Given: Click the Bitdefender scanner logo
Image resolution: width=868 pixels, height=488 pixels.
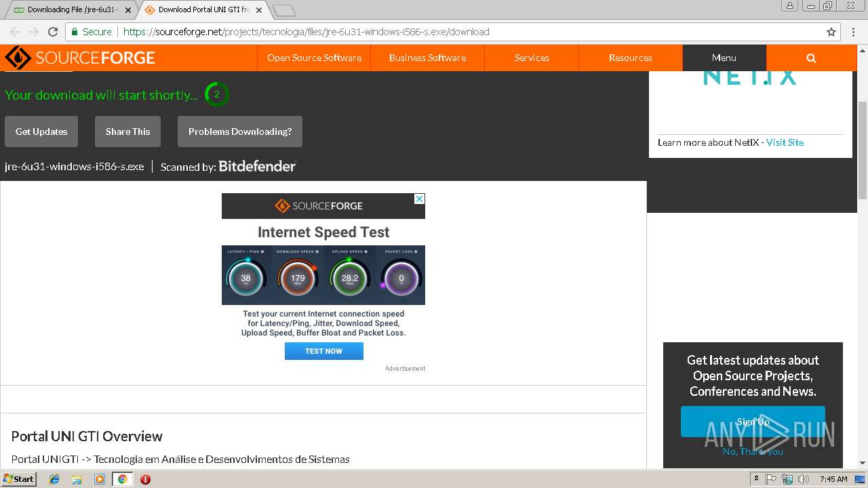Looking at the screenshot, I should [257, 166].
